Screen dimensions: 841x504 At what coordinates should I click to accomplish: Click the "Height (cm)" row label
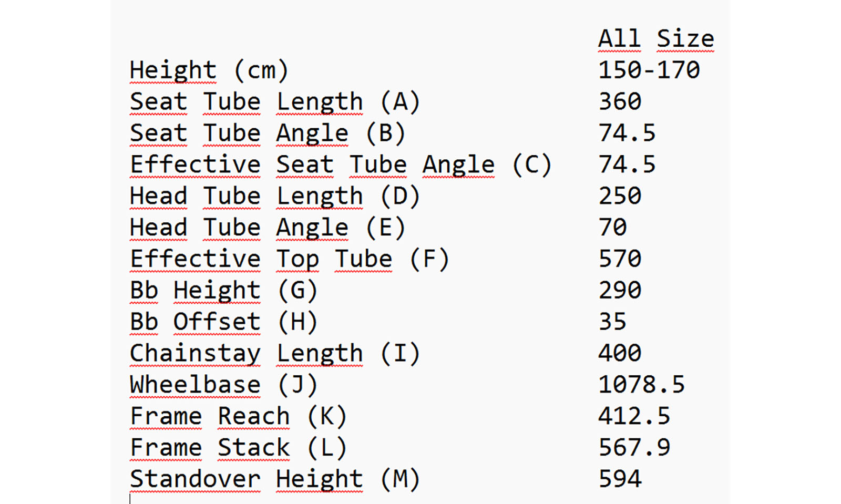pyautogui.click(x=209, y=70)
